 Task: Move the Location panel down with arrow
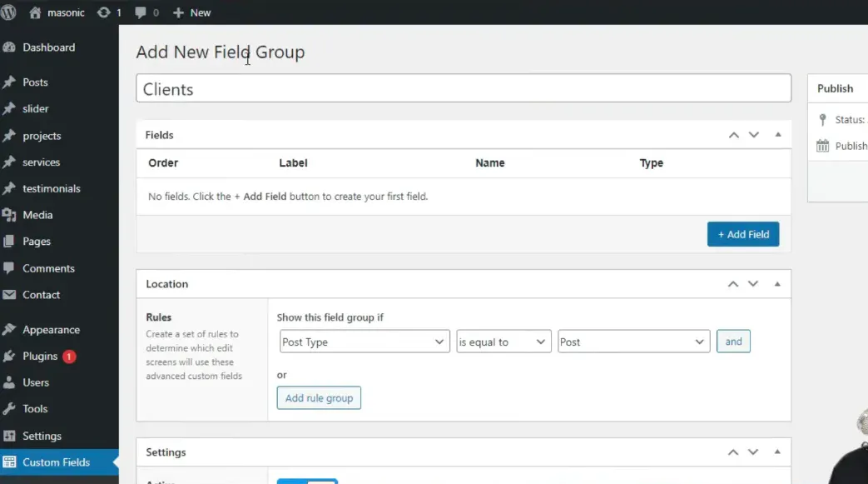(753, 284)
